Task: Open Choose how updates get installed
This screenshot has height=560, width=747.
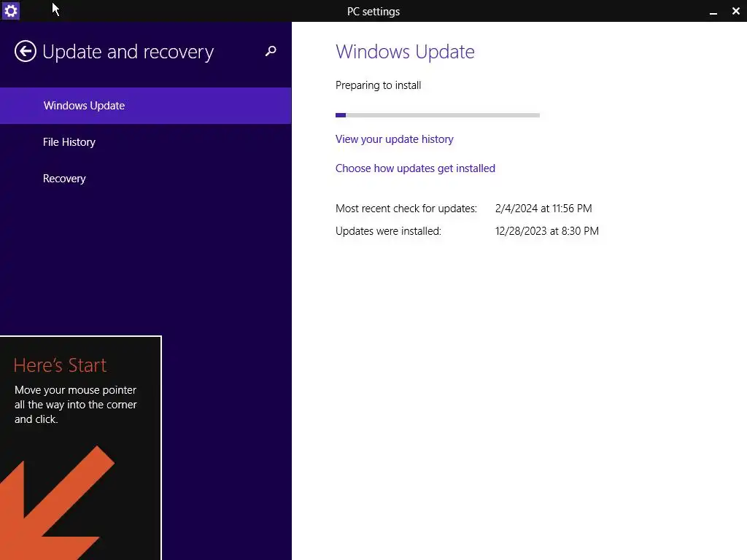Action: coord(415,168)
